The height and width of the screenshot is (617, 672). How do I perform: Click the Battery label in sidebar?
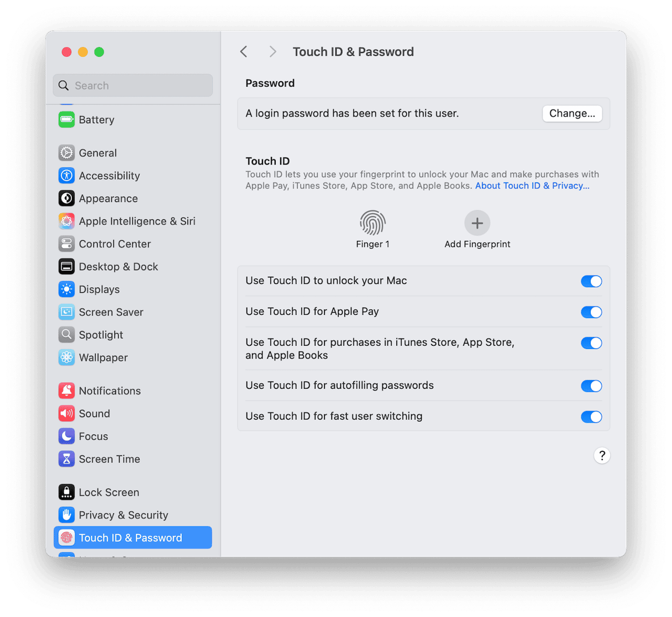click(x=97, y=120)
